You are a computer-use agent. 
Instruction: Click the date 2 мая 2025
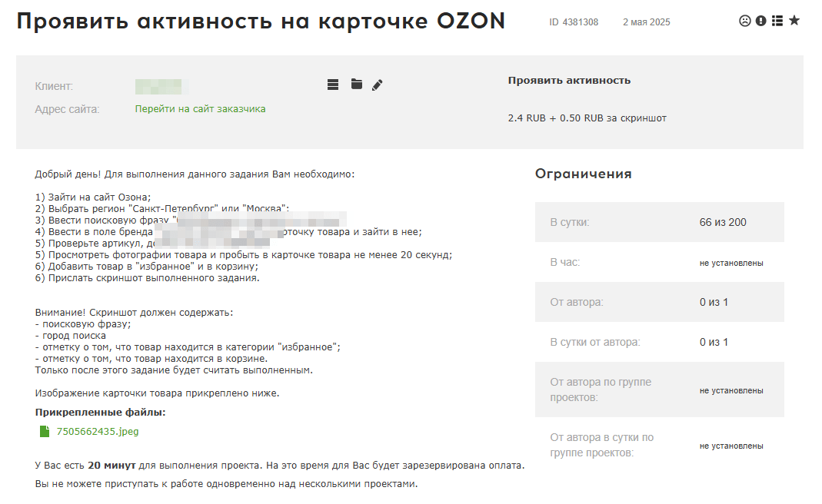(x=647, y=22)
